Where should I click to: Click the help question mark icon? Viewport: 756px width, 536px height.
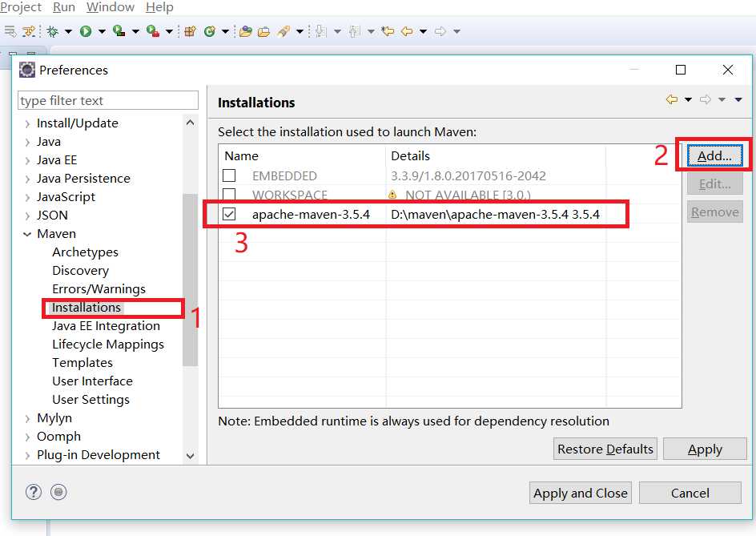coord(34,492)
